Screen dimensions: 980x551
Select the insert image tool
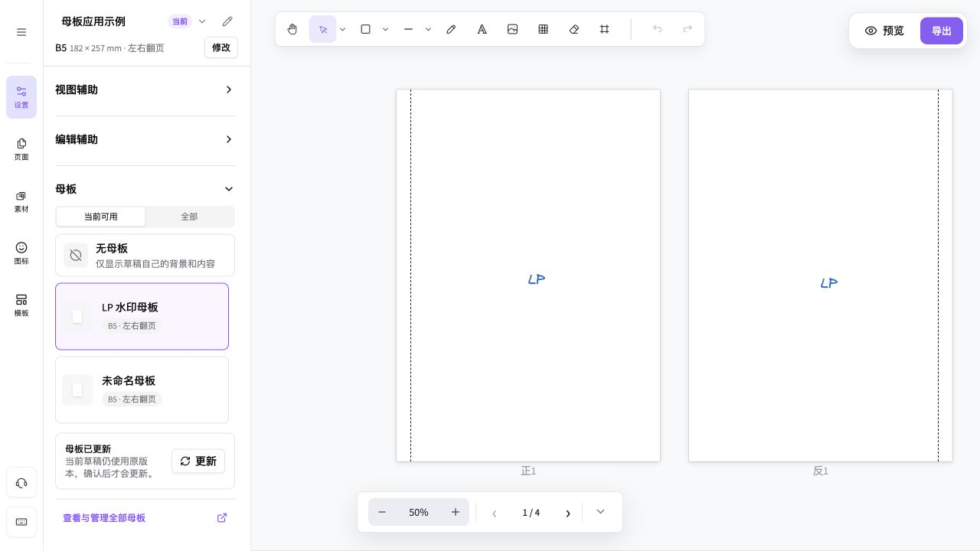(x=513, y=29)
